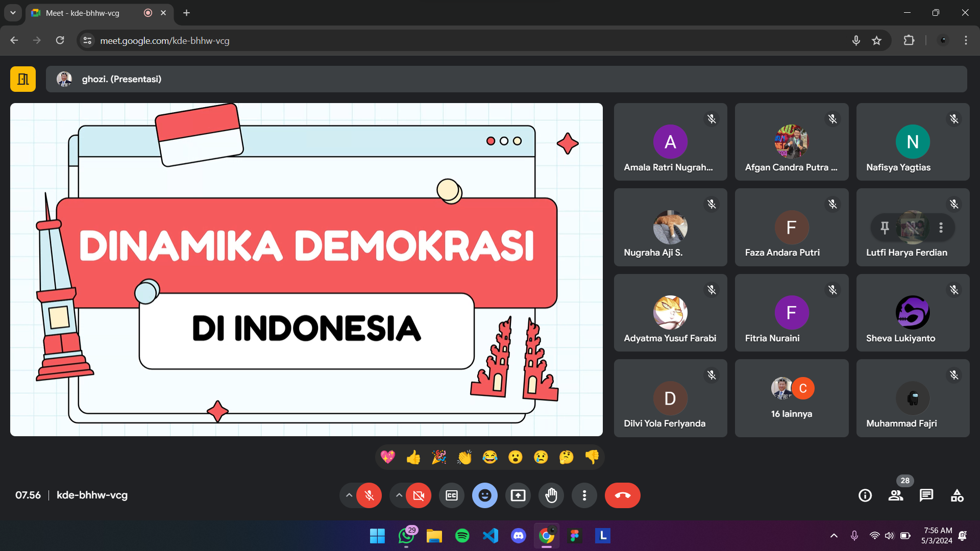Expand audio settings chevron beside microphone
Image resolution: width=980 pixels, height=551 pixels.
click(x=349, y=495)
